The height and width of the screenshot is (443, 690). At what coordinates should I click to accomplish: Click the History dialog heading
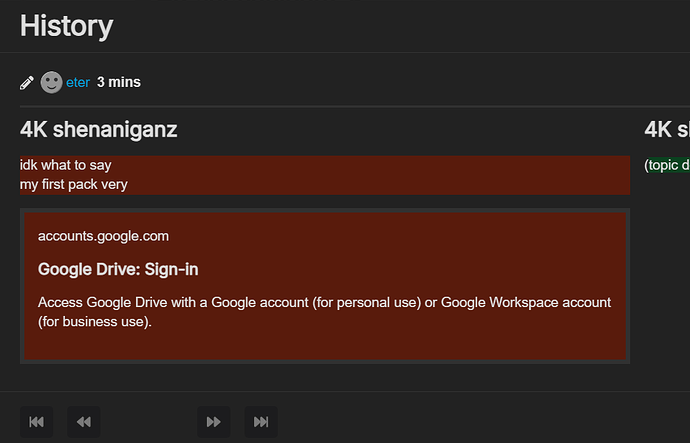tap(66, 25)
